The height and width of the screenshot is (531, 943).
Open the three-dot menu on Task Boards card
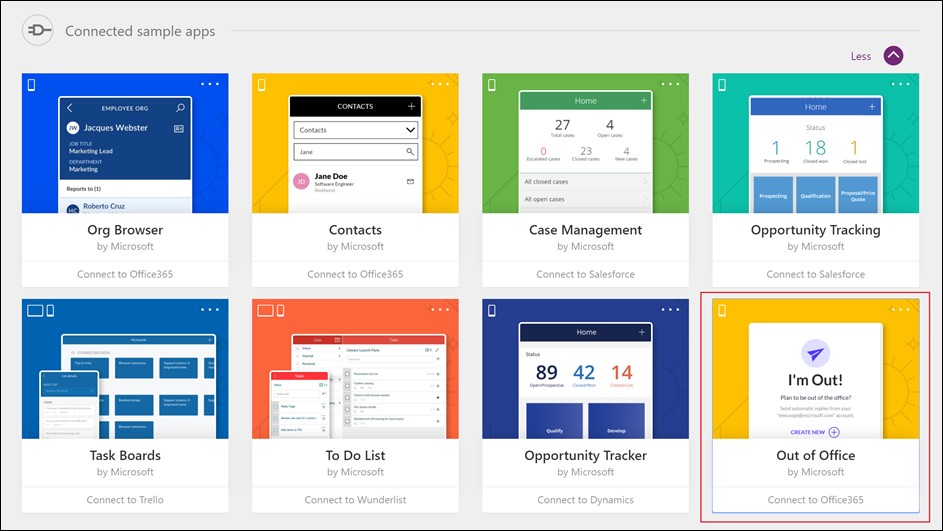(x=210, y=310)
